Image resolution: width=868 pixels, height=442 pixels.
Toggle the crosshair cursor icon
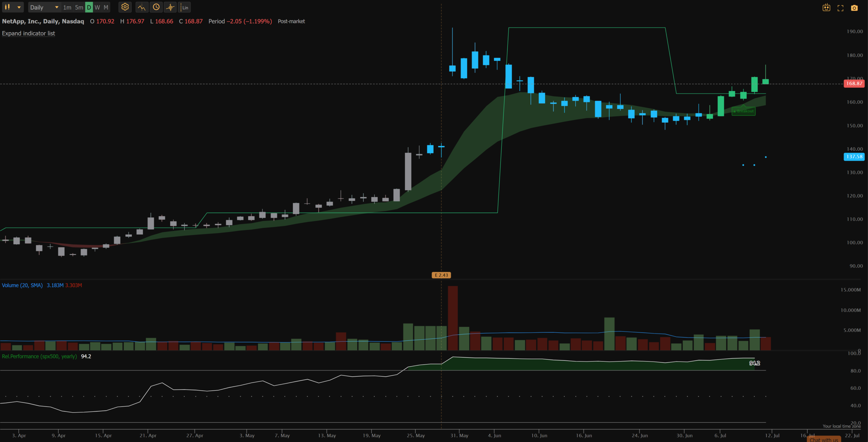click(x=170, y=7)
